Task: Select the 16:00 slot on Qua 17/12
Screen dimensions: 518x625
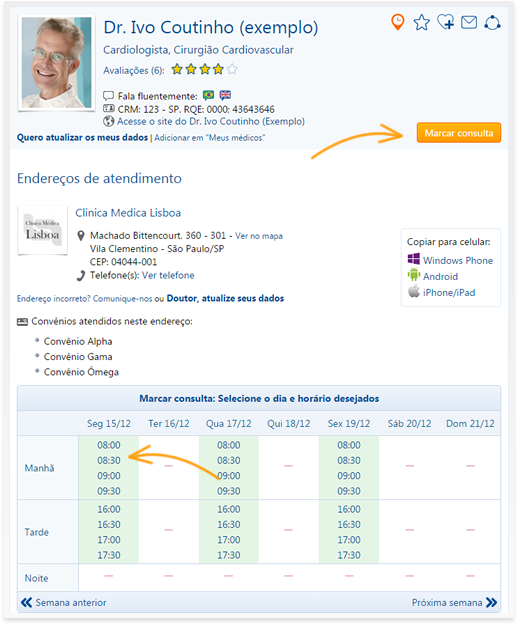Action: [229, 509]
